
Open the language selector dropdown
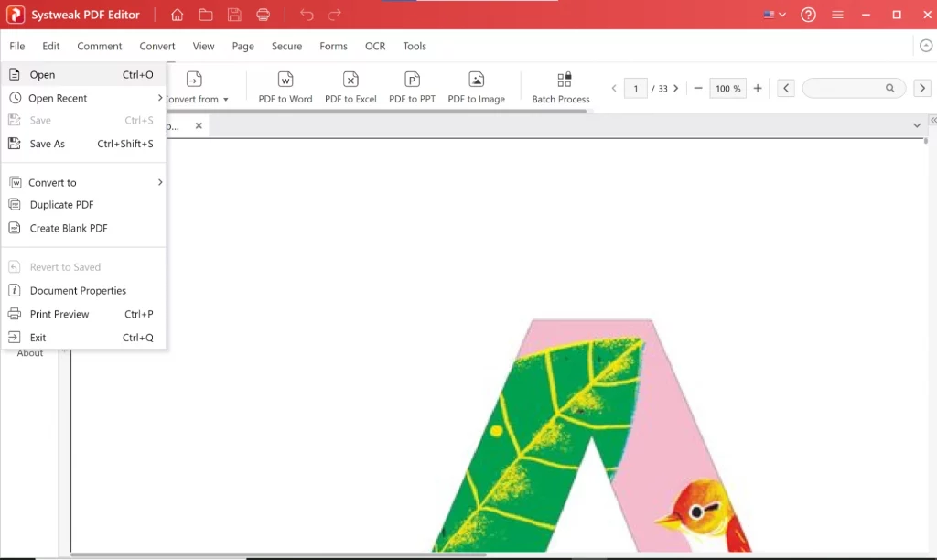click(x=772, y=14)
